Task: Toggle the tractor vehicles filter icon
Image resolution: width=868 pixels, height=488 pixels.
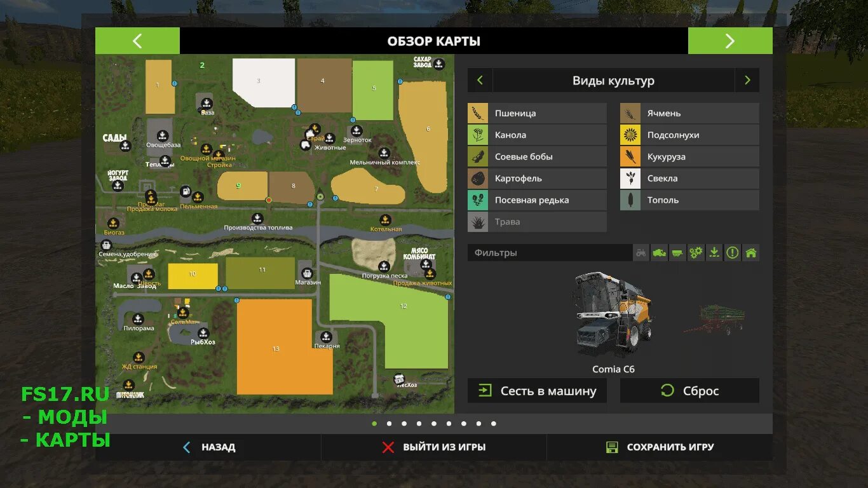Action: tap(642, 253)
